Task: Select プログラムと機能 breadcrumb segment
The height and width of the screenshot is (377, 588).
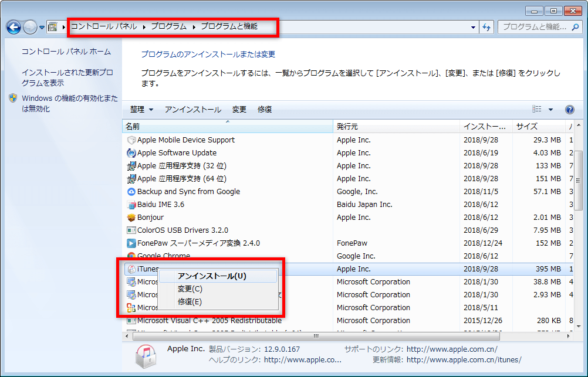Action: [x=229, y=26]
